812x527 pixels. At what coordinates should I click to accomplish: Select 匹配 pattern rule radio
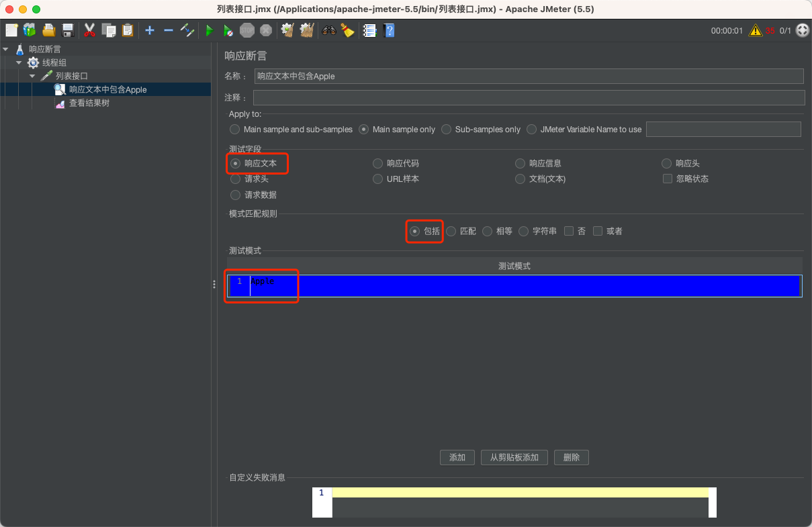click(451, 231)
